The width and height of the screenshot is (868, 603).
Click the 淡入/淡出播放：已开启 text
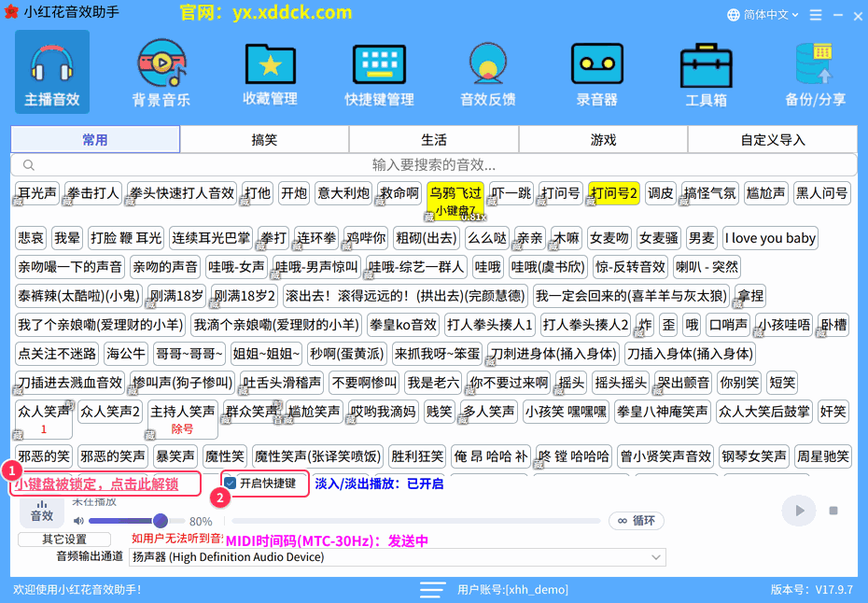(x=379, y=484)
